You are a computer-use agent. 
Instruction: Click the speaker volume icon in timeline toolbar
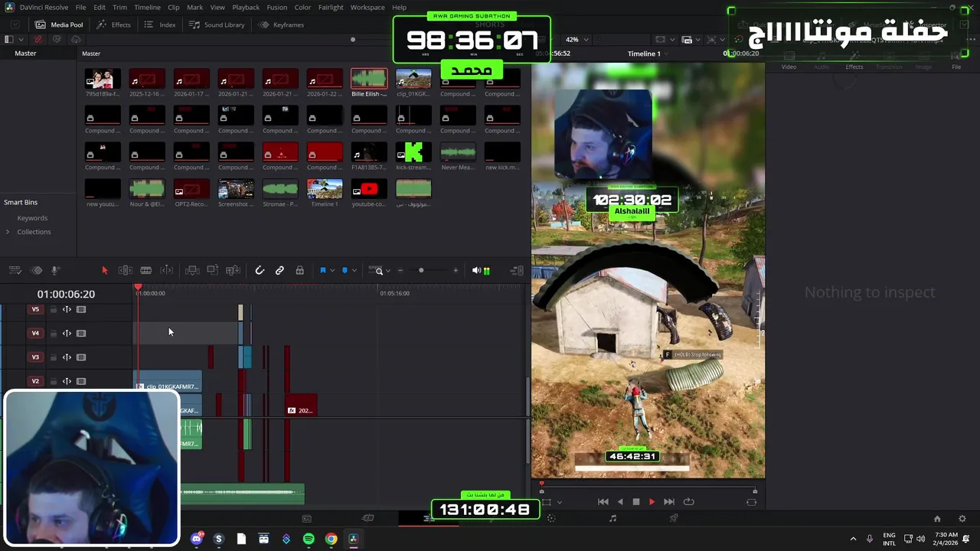[476, 270]
